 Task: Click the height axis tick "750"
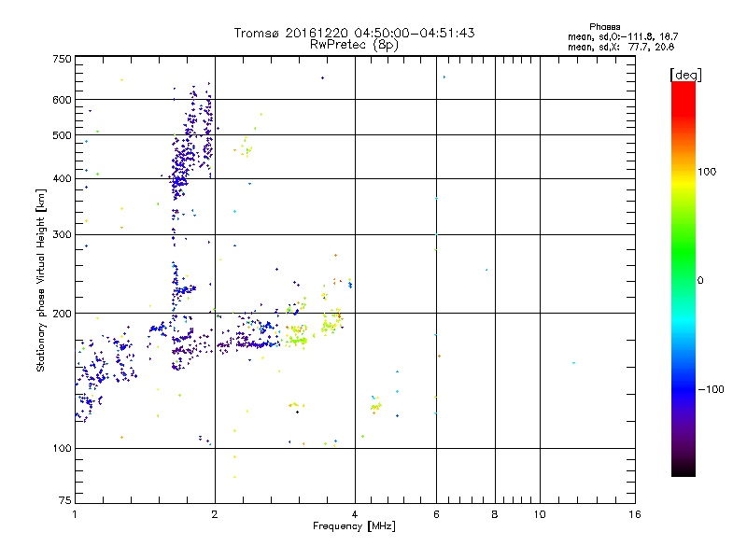pos(62,59)
